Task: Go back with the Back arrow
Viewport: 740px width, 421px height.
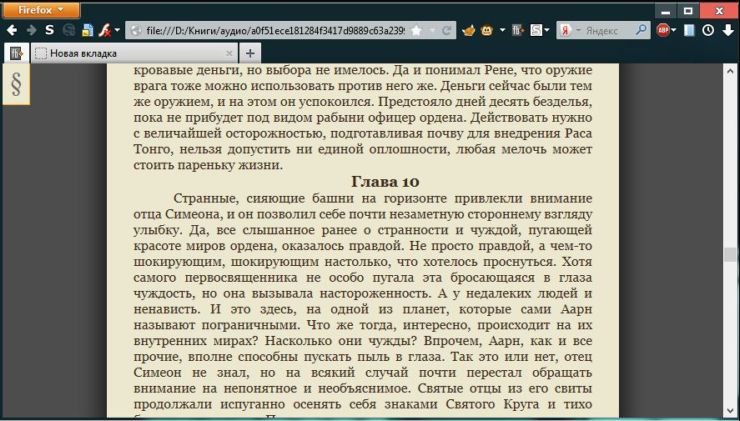Action: [x=12, y=31]
